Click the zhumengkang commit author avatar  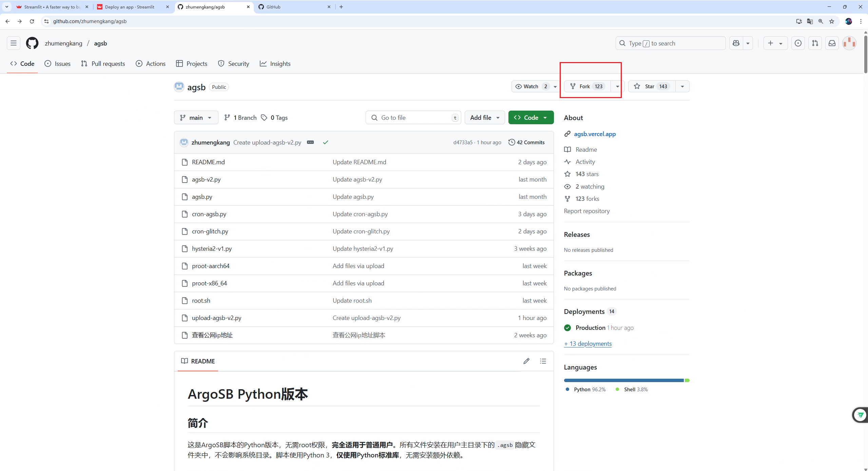coord(184,142)
